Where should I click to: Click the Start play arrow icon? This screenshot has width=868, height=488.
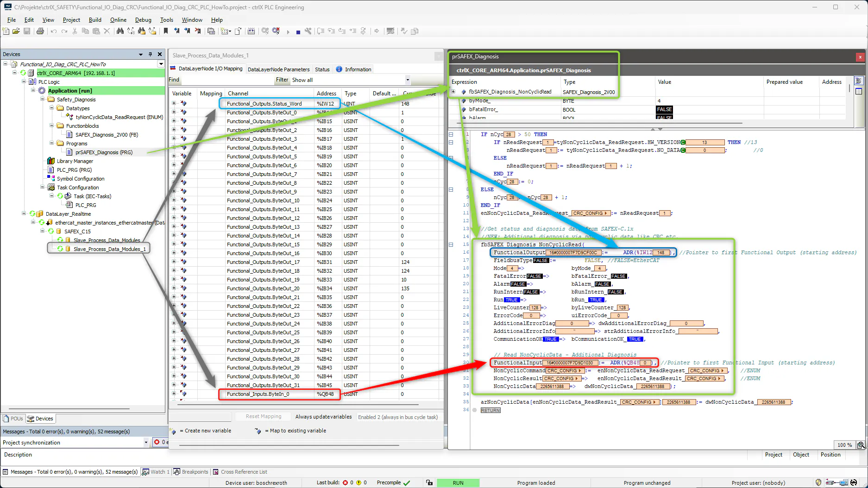tap(288, 31)
